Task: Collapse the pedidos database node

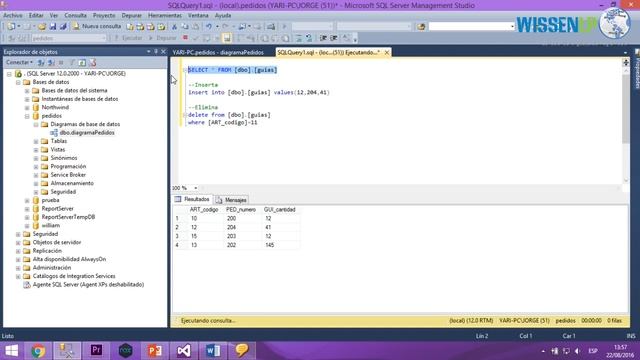Action: coord(27,116)
